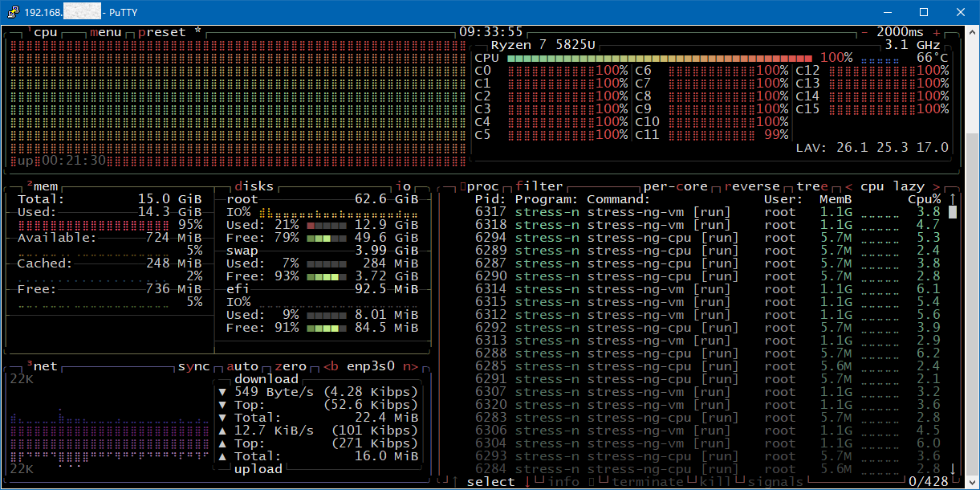Click the red select down arrow in process footer
Image resolution: width=980 pixels, height=490 pixels.
(527, 481)
